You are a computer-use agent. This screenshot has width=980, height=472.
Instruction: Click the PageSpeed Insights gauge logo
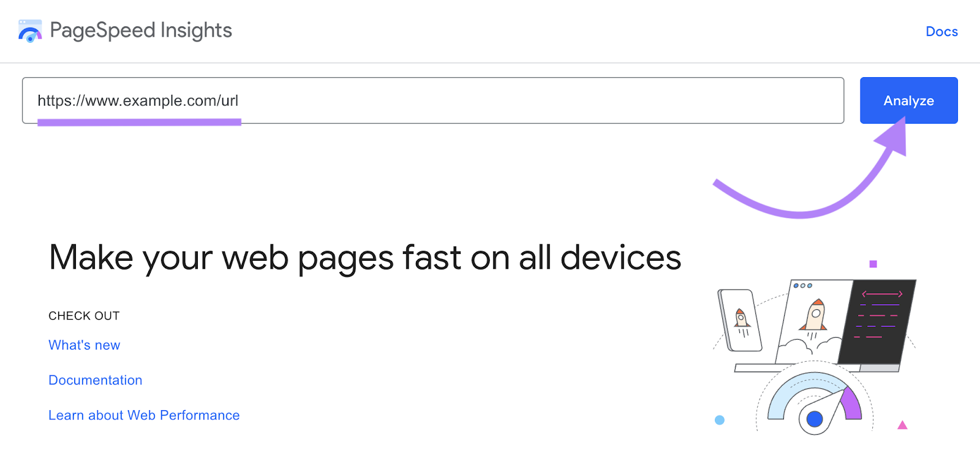click(27, 31)
